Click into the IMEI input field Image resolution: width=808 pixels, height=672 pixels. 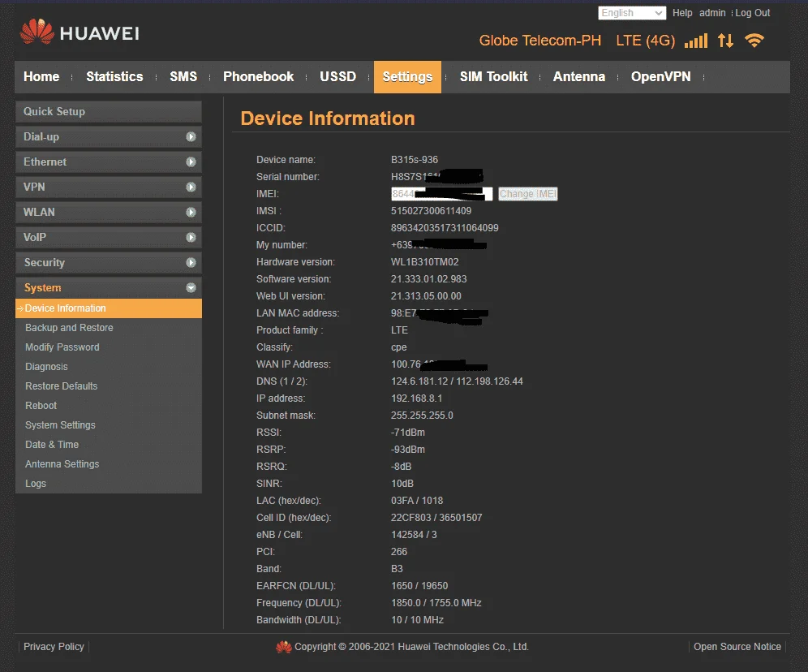click(x=441, y=194)
